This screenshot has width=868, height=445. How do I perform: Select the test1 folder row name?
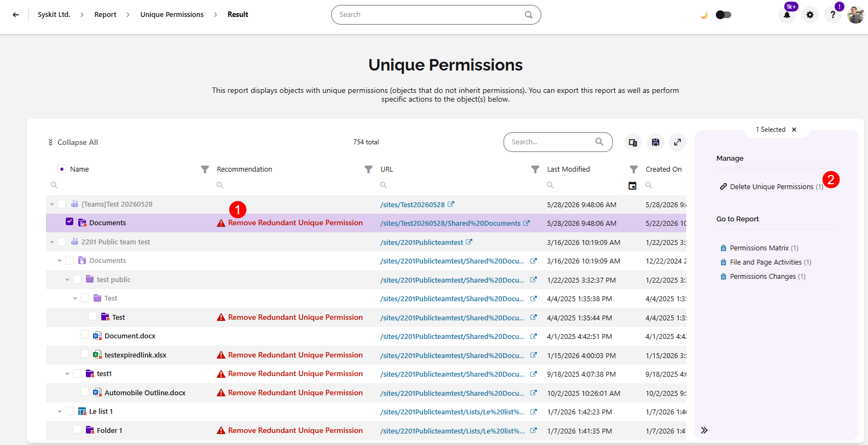[x=104, y=374]
